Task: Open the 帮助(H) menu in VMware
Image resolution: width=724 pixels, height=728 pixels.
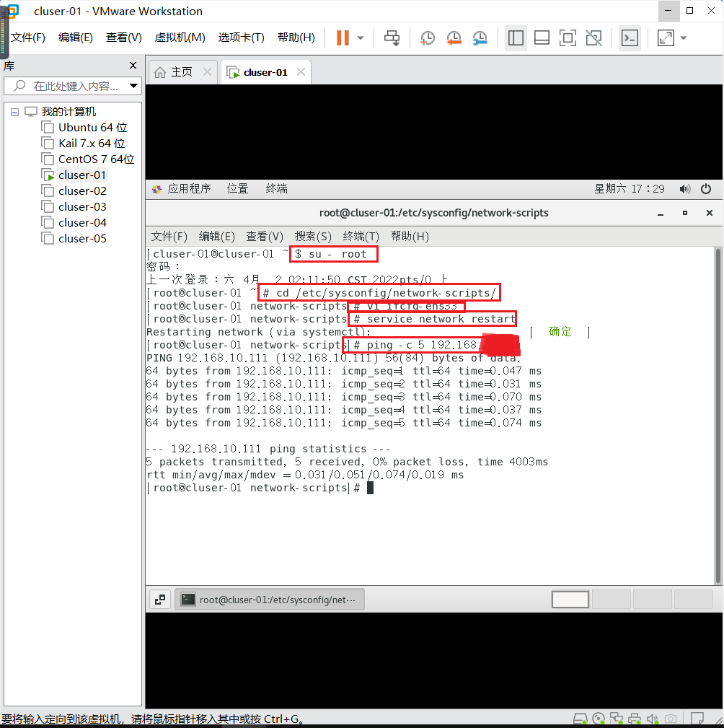Action: click(296, 38)
